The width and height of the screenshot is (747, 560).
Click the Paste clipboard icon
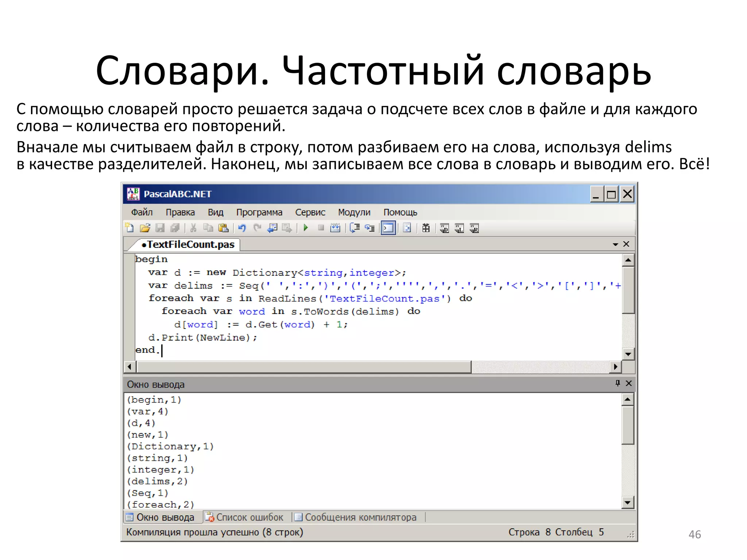coord(223,228)
